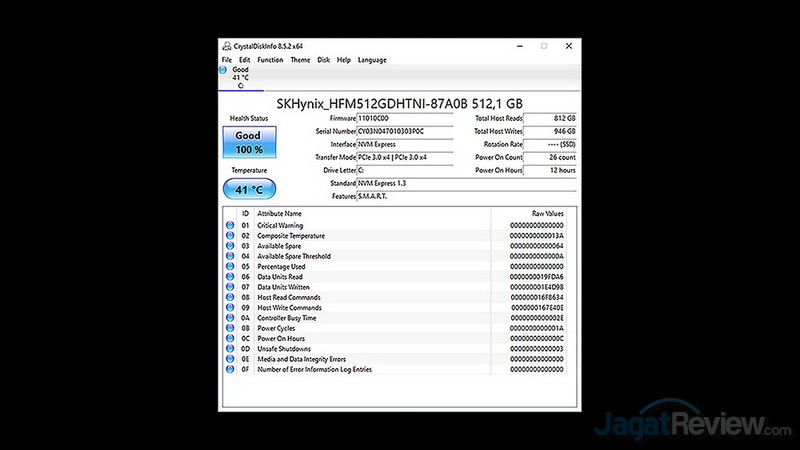Viewport: 800px width, 450px height.
Task: Click the status circle for Composite Temperature row
Action: (230, 236)
